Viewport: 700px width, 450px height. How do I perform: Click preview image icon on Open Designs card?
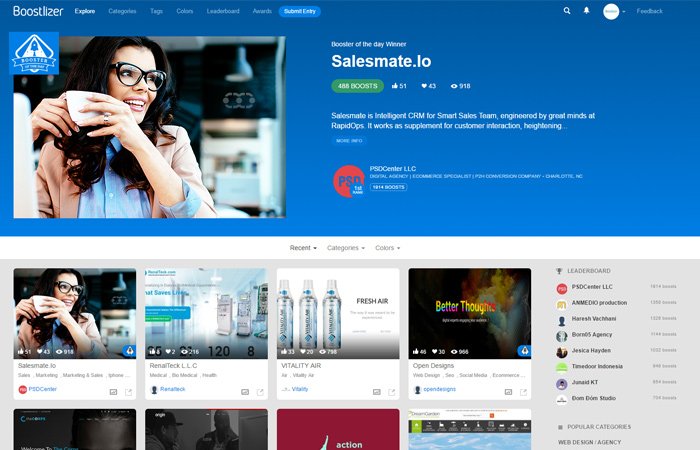point(508,392)
